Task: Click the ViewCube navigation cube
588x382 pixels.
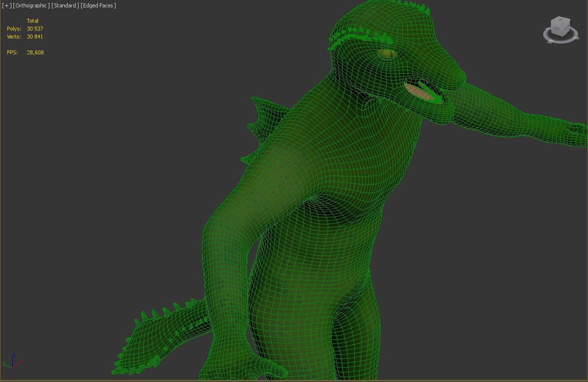Action: [561, 27]
